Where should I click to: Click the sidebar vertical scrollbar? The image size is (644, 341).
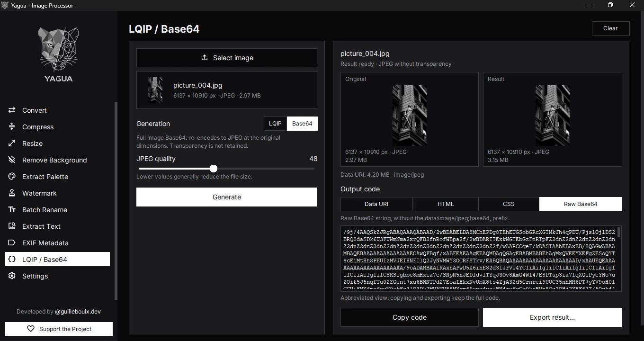116,201
